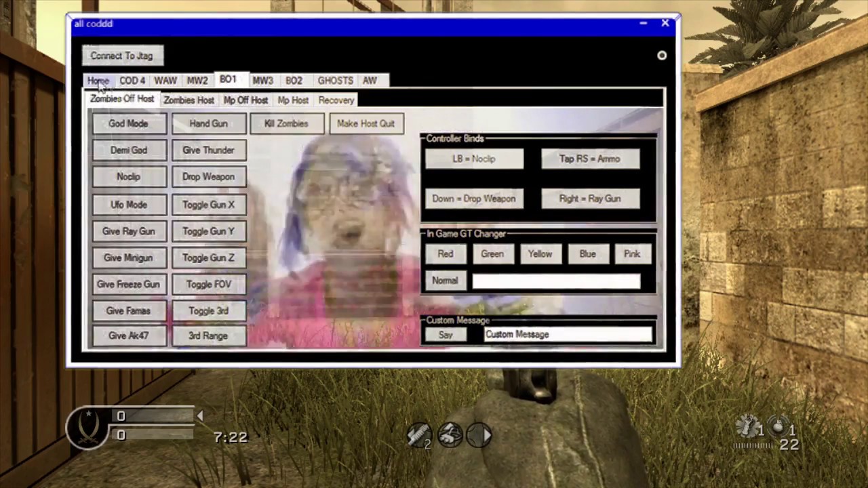The image size is (868, 488).
Task: Toggle Gun Z
Action: tap(209, 258)
